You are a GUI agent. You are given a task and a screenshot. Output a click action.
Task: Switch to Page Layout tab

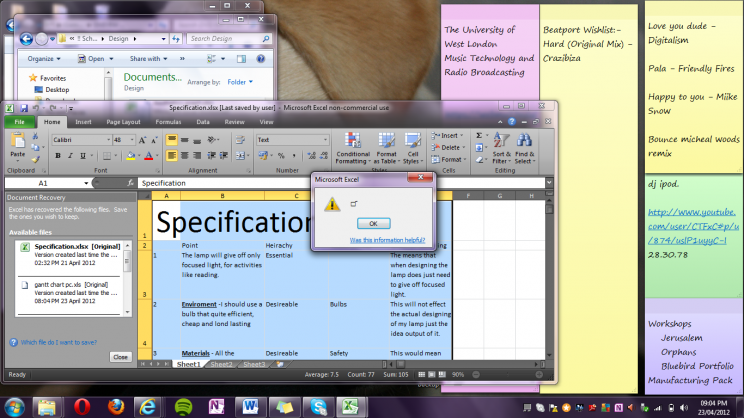pyautogui.click(x=123, y=122)
